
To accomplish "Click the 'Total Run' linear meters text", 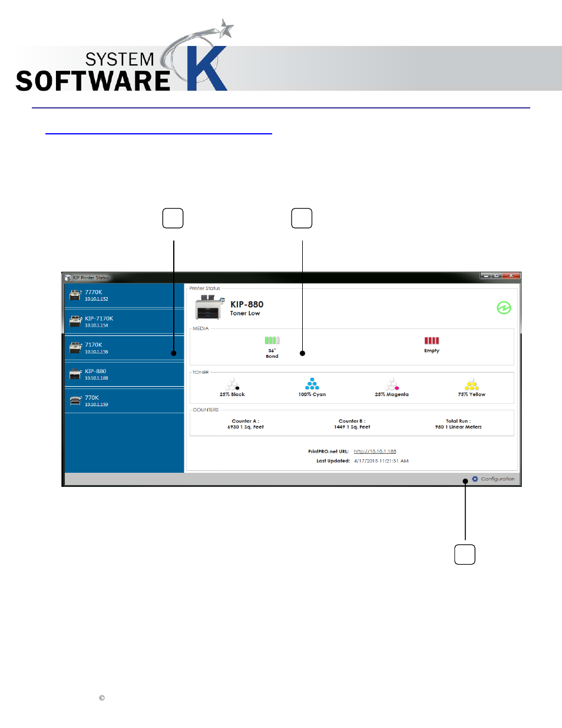I will tap(458, 427).
